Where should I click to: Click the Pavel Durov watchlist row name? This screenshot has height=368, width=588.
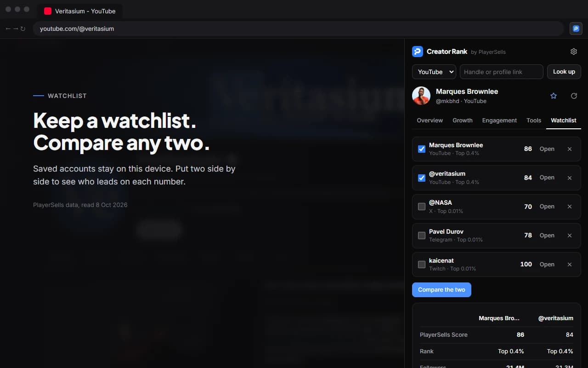pyautogui.click(x=446, y=231)
